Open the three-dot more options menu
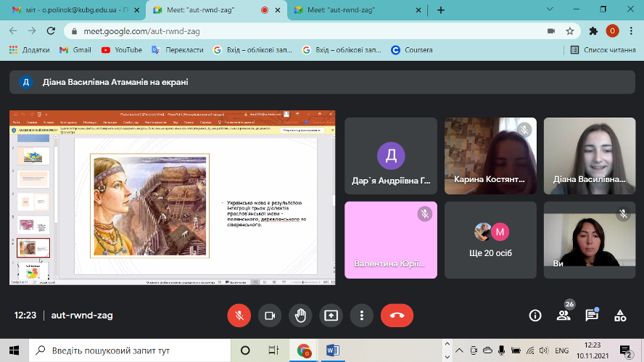Viewport: 644px width, 362px height. tap(361, 316)
